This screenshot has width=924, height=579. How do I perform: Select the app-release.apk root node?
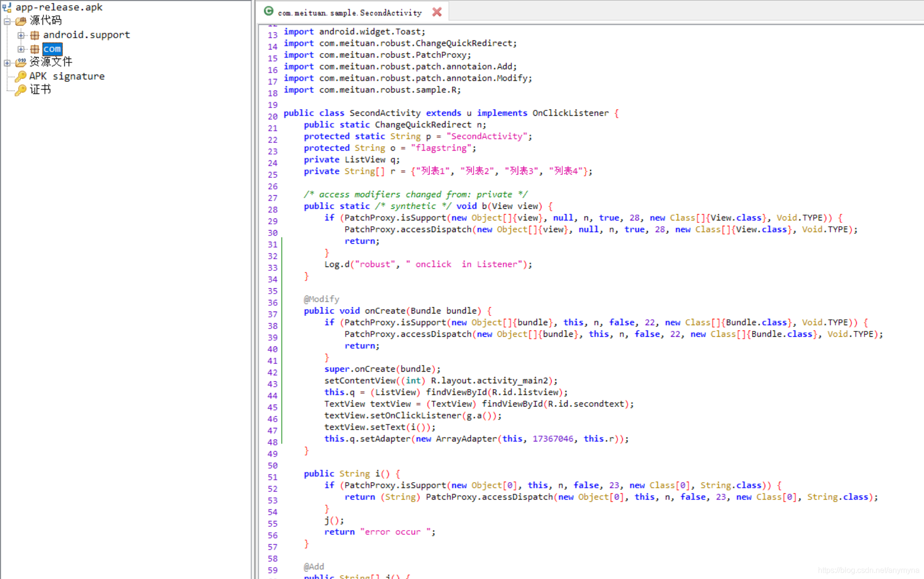pyautogui.click(x=59, y=7)
